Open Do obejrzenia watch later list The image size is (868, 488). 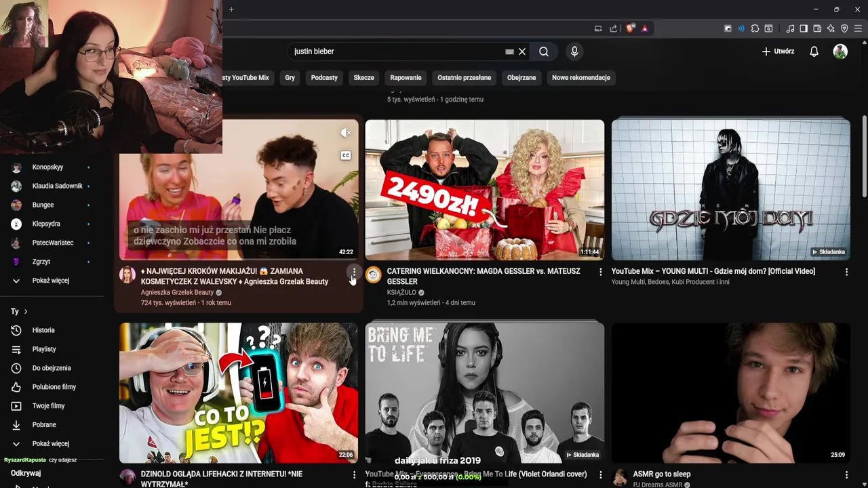pyautogui.click(x=52, y=368)
